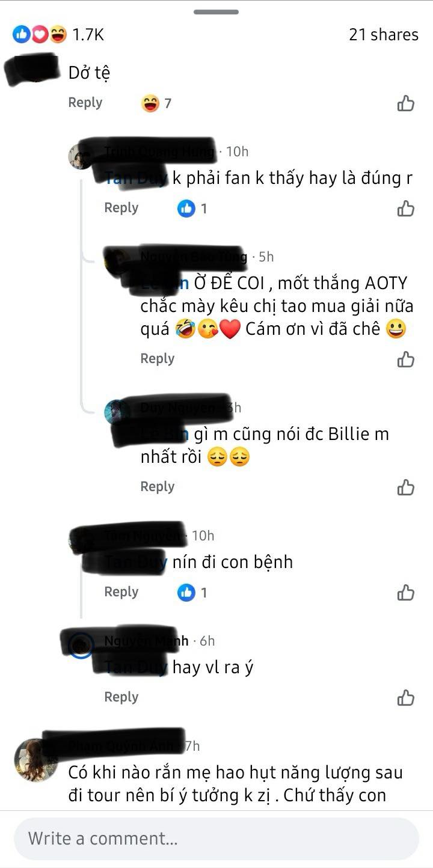Like the "hay vl ra ý" reply
This screenshot has height=868, width=433.
[406, 698]
